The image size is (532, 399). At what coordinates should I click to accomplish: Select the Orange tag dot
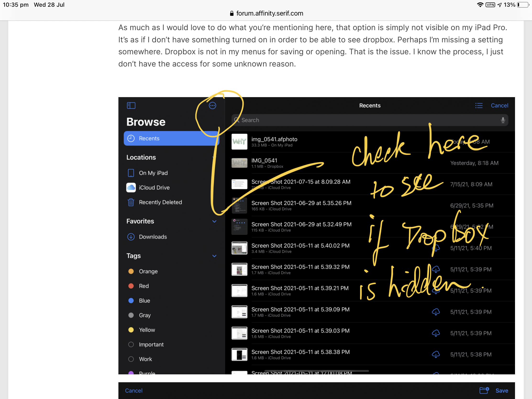[131, 271]
